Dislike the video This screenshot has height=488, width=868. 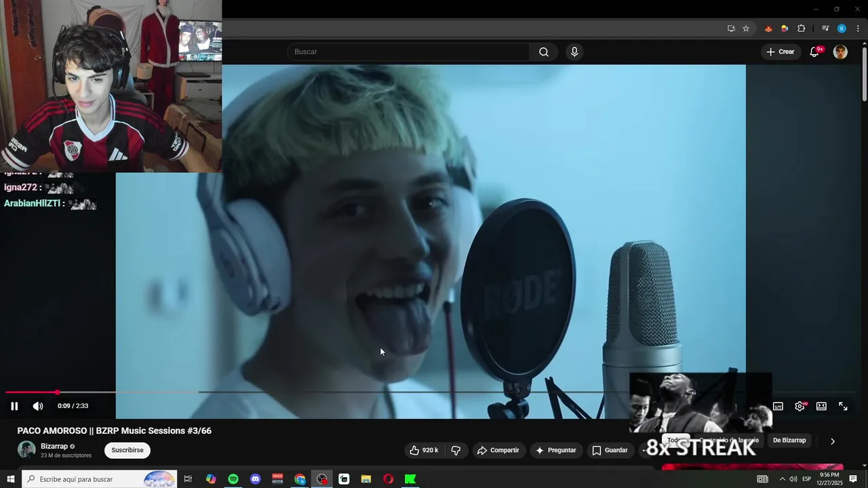456,450
